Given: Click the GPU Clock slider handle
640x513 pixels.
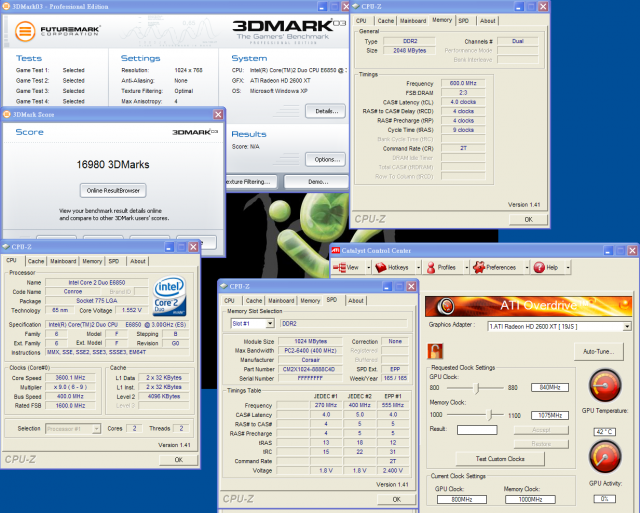Looking at the screenshot, I should coord(476,387).
